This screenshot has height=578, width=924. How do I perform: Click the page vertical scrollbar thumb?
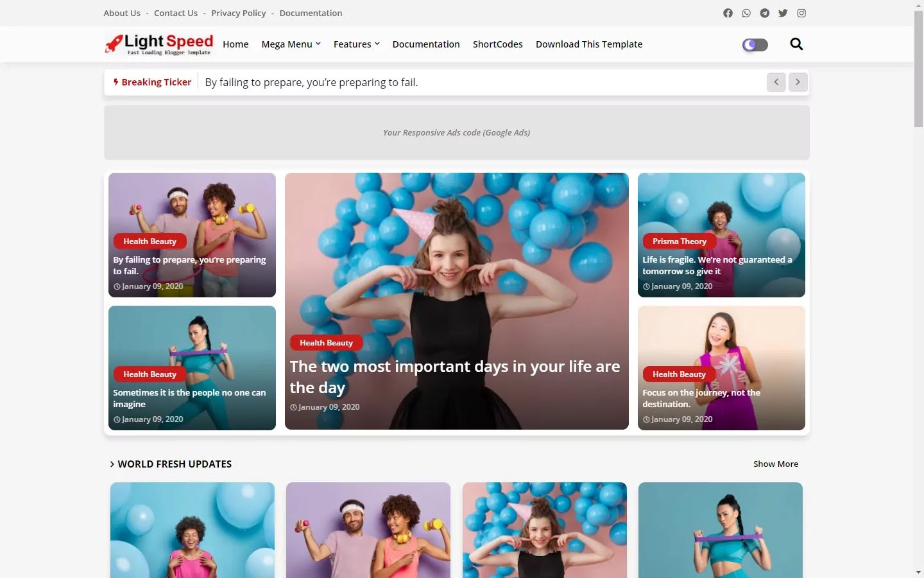click(x=919, y=69)
